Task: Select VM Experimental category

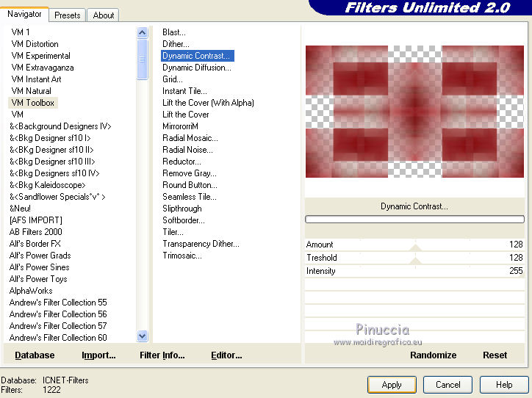Action: [x=40, y=56]
